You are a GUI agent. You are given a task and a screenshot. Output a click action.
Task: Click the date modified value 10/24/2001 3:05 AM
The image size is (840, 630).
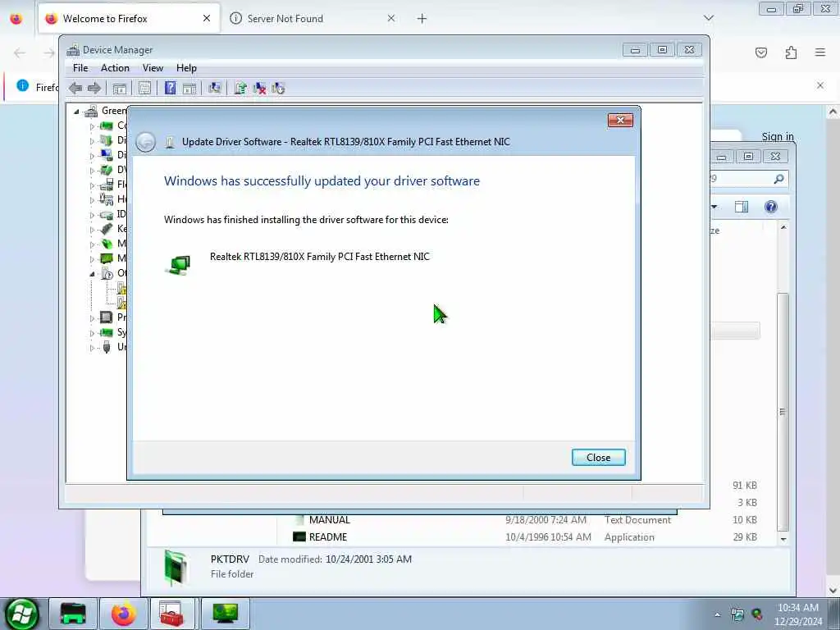coord(368,559)
